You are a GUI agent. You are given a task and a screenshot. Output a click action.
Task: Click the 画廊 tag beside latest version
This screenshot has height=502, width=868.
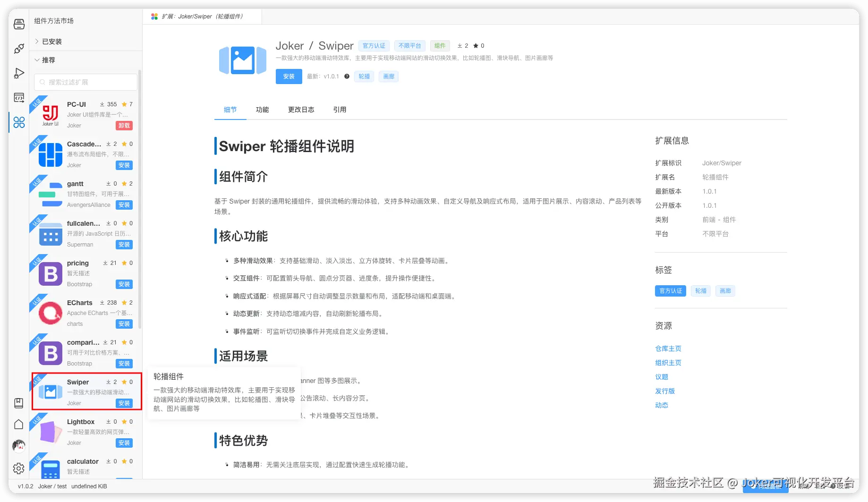click(x=389, y=77)
